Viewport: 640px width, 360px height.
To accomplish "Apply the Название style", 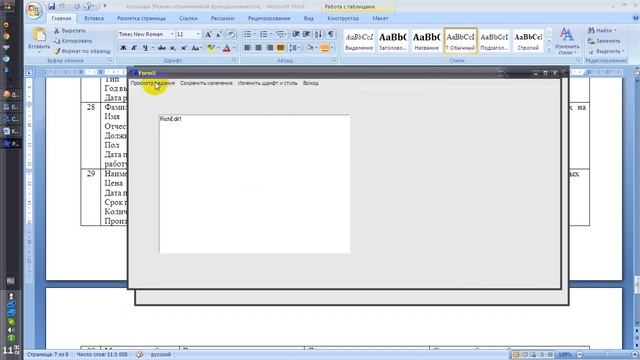I will click(427, 41).
